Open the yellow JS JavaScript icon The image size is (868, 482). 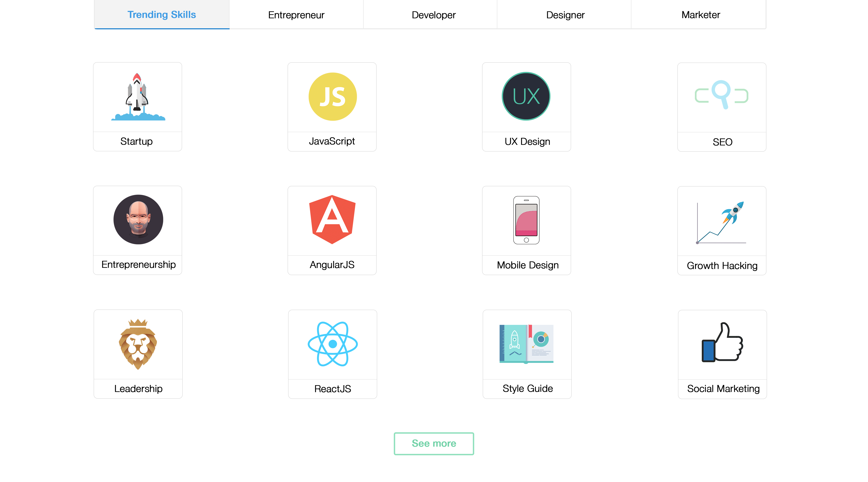coord(332,97)
